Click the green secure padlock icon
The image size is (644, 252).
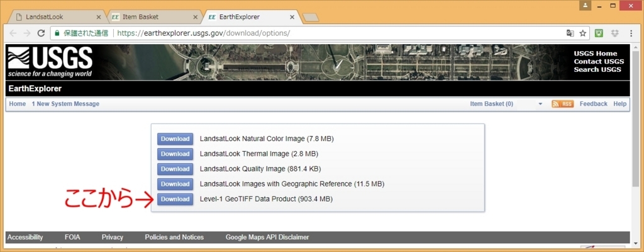pos(57,33)
